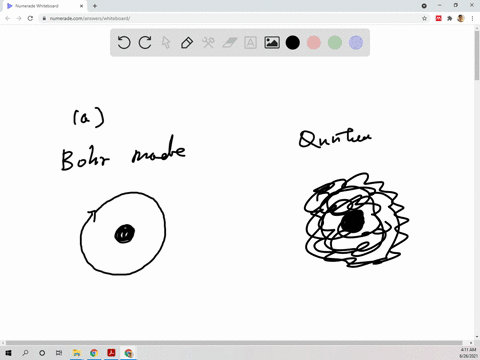Click the vertical page scrollbar
Screen dimensions: 480x360
[477, 55]
